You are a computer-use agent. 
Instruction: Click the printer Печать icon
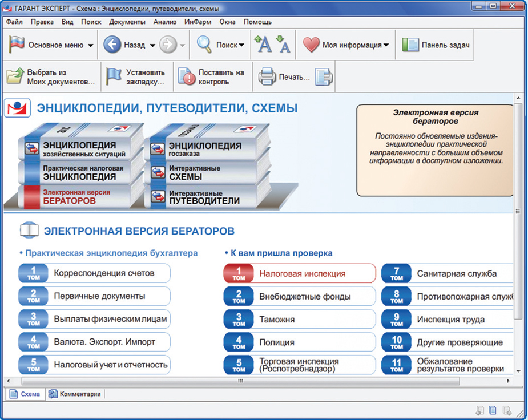pyautogui.click(x=267, y=77)
